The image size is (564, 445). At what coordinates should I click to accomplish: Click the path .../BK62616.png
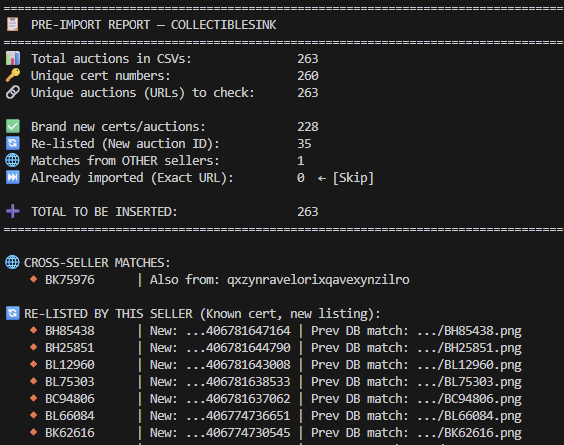469,432
